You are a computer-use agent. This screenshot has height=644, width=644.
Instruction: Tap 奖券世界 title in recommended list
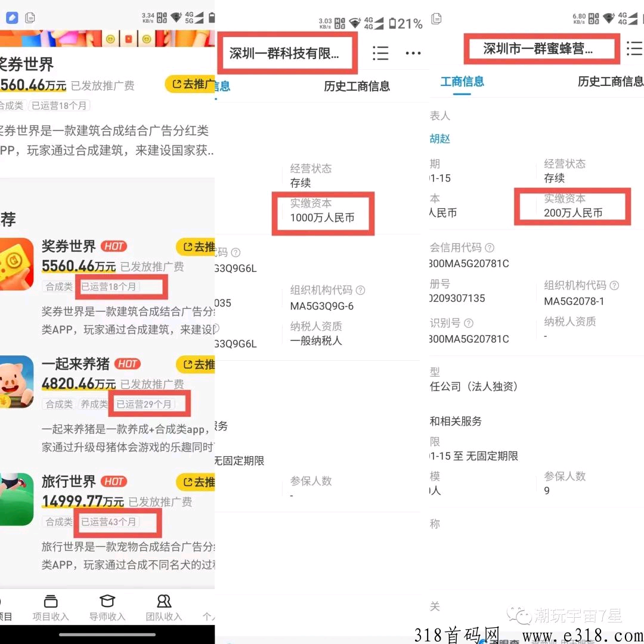click(69, 246)
